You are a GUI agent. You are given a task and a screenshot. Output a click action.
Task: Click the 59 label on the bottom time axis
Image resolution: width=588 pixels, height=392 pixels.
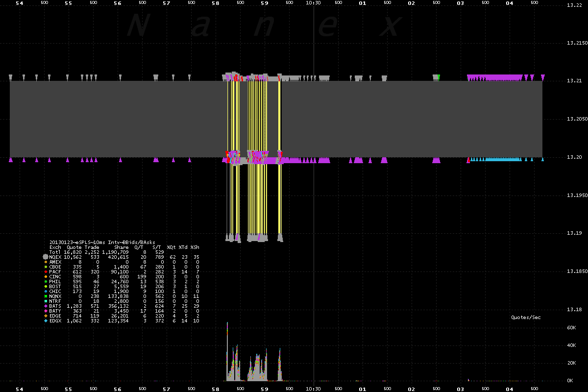click(x=264, y=389)
